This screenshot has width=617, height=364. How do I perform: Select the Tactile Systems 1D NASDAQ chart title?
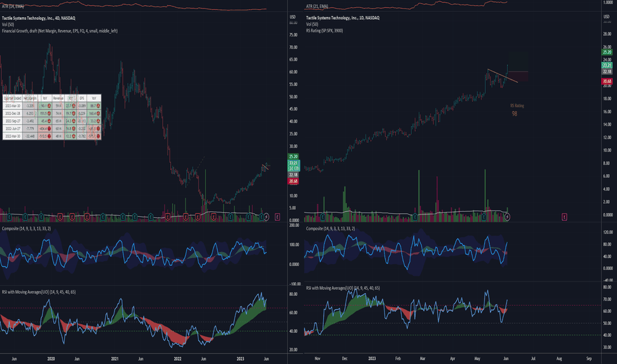(x=343, y=18)
